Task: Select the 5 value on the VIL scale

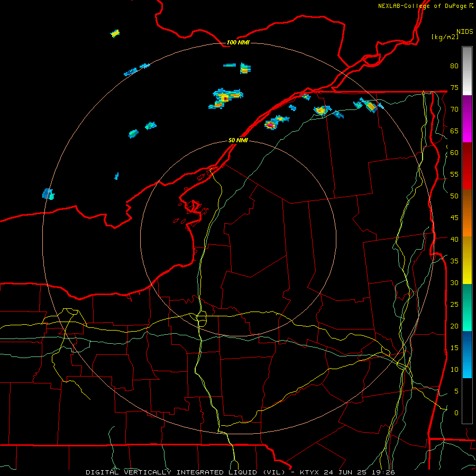Action: tap(456, 391)
